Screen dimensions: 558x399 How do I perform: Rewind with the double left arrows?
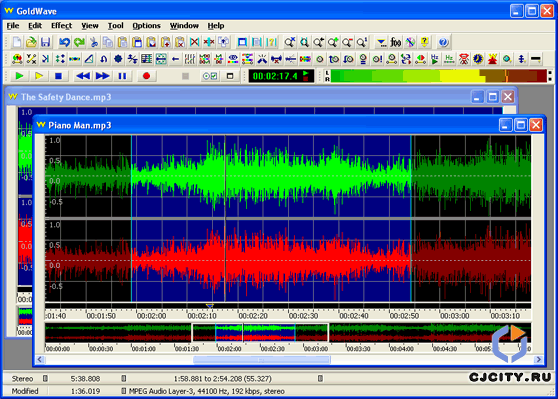(83, 76)
